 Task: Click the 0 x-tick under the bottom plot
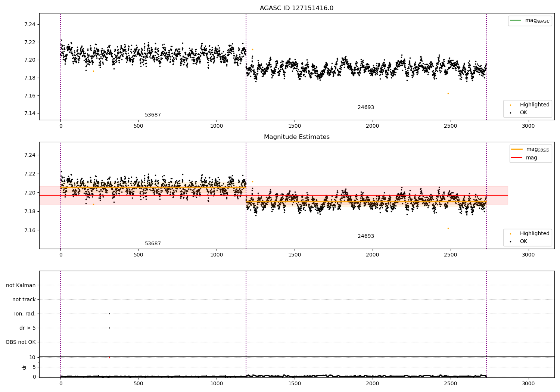click(60, 383)
